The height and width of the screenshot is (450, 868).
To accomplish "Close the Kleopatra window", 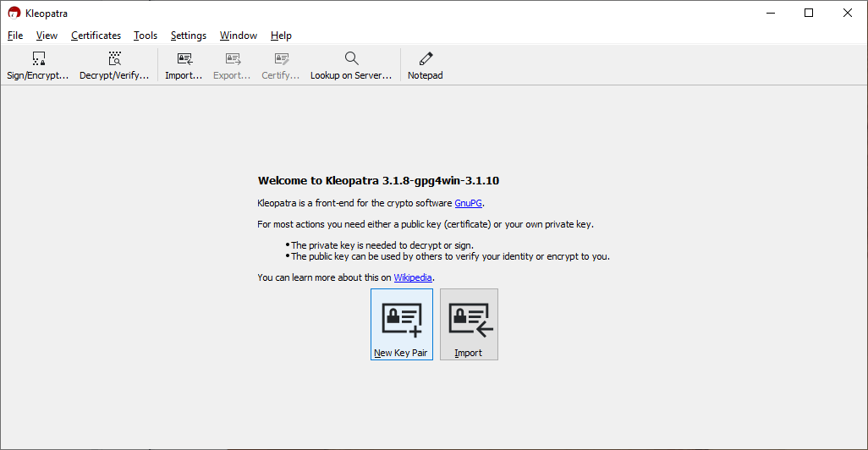I will tap(848, 13).
